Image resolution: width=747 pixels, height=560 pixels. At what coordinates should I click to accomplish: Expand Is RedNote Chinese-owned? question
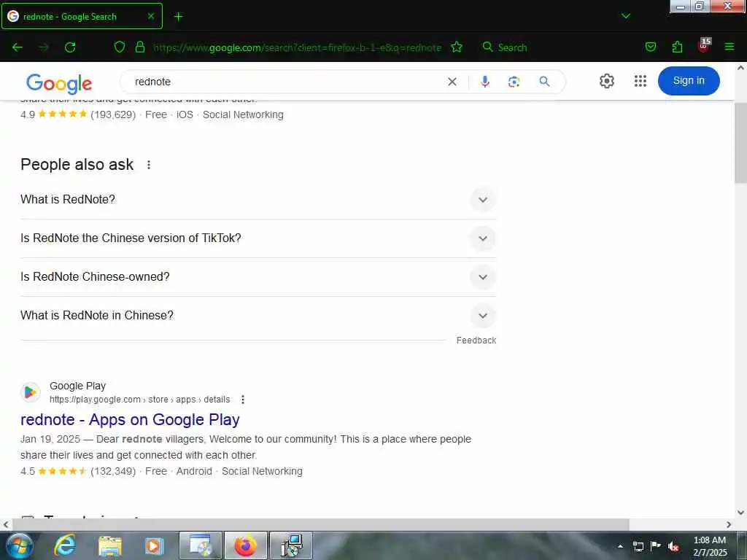[x=258, y=276]
